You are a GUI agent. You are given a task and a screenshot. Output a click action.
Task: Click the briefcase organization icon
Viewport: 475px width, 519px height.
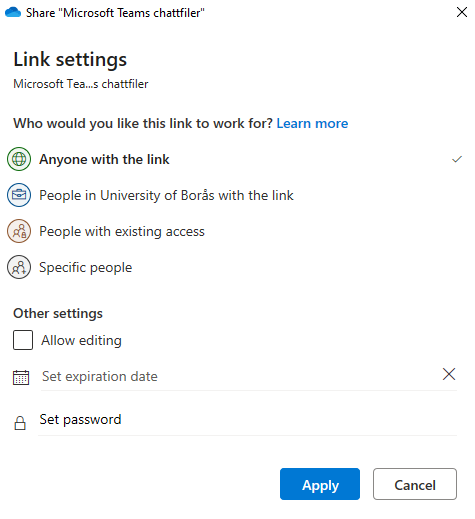19,195
